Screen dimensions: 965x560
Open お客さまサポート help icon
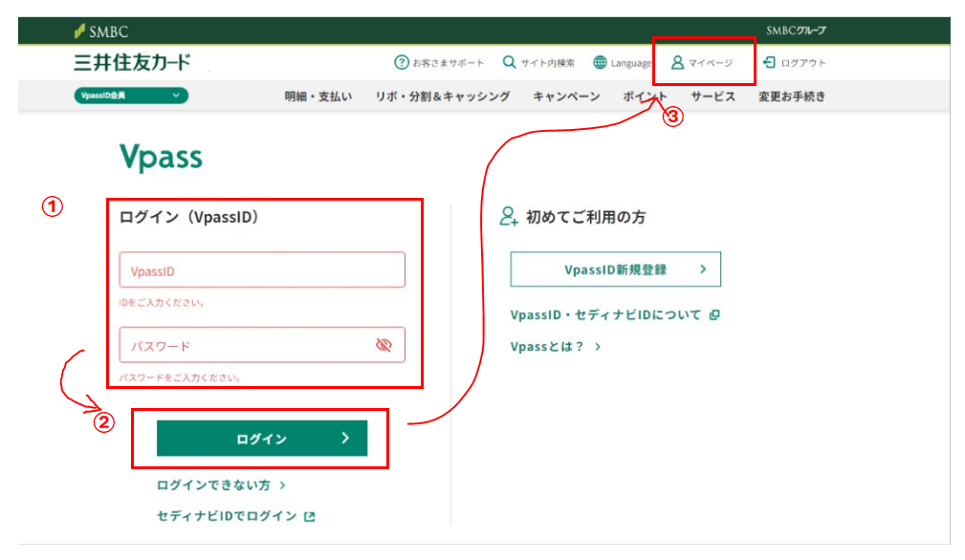point(402,63)
